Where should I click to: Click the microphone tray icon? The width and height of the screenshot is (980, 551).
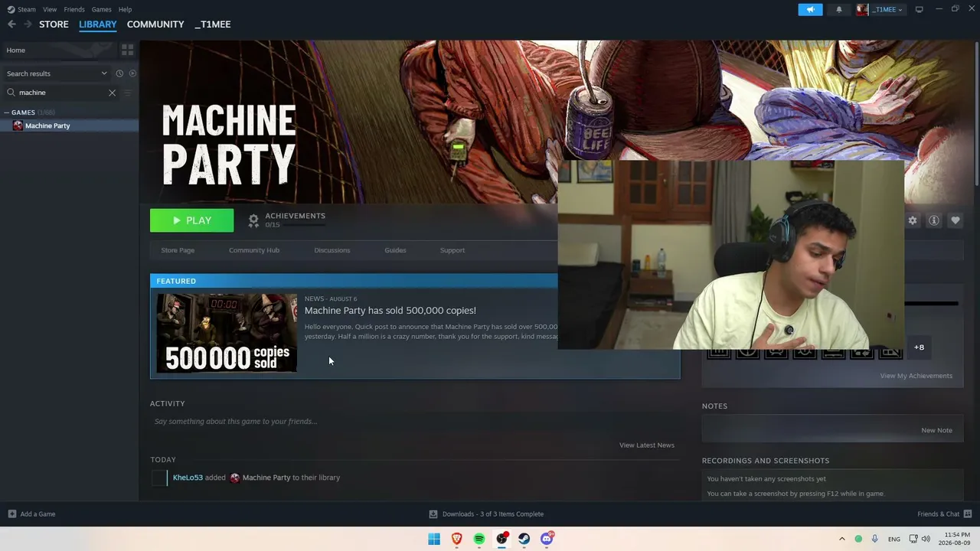pyautogui.click(x=875, y=539)
